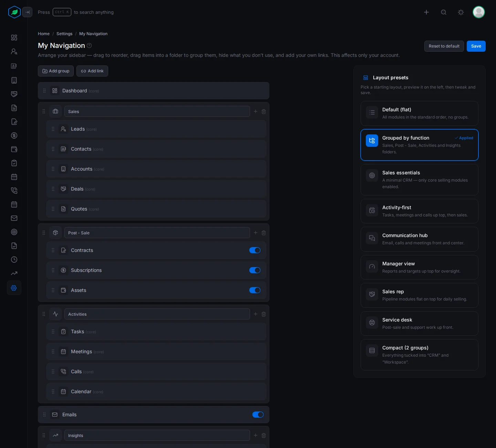Add an item to the Activities group
Screen dimensions: 496x448
click(256, 314)
